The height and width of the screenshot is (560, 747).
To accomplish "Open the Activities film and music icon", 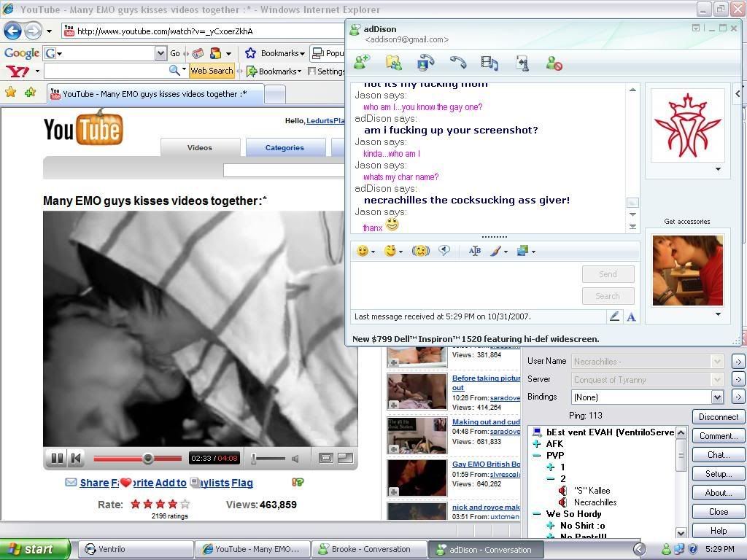I will (x=489, y=63).
